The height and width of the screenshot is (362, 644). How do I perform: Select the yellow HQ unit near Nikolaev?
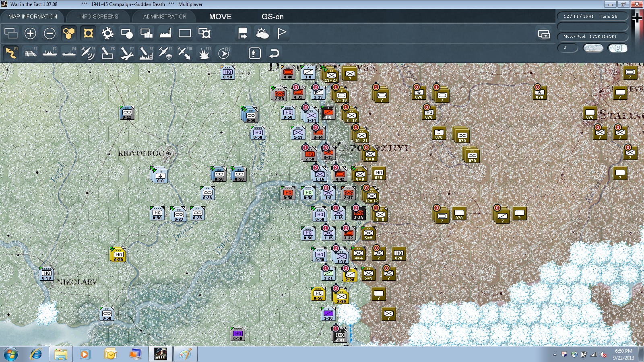pyautogui.click(x=118, y=255)
